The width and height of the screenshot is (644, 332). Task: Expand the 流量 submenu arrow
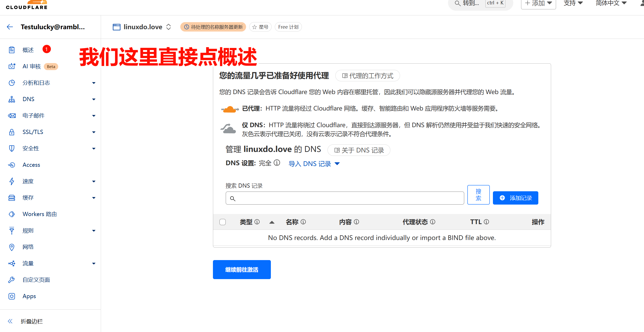tap(94, 263)
